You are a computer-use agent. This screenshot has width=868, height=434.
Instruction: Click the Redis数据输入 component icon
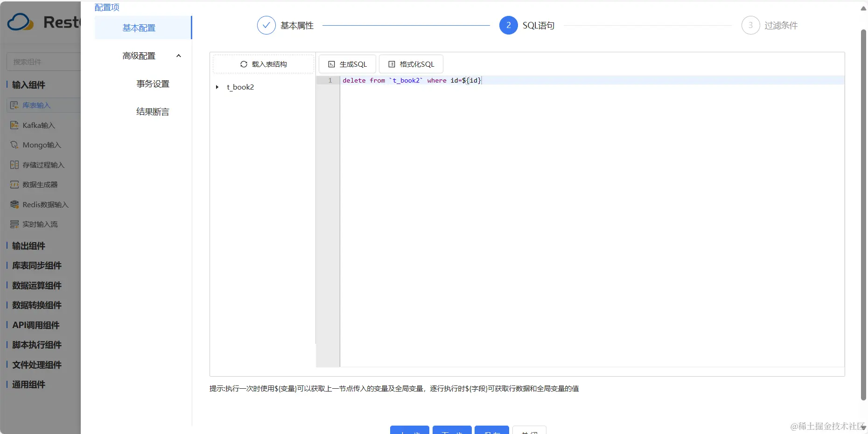(x=14, y=204)
